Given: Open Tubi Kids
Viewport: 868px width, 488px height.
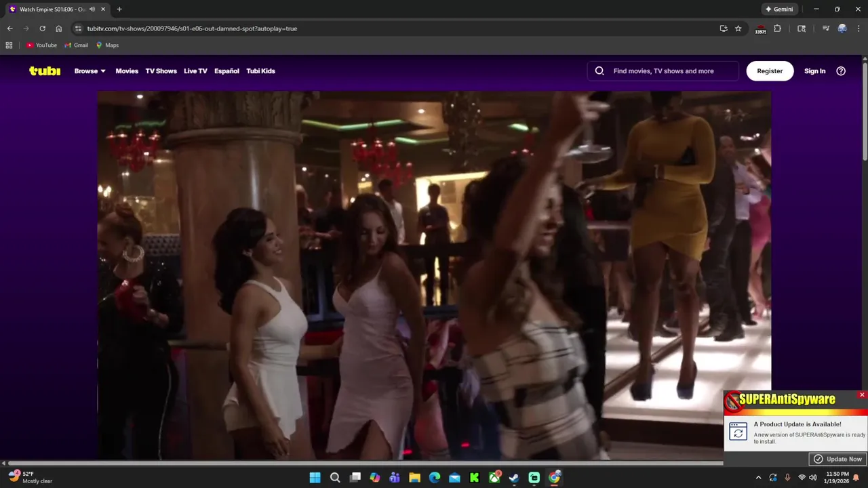Looking at the screenshot, I should point(260,70).
